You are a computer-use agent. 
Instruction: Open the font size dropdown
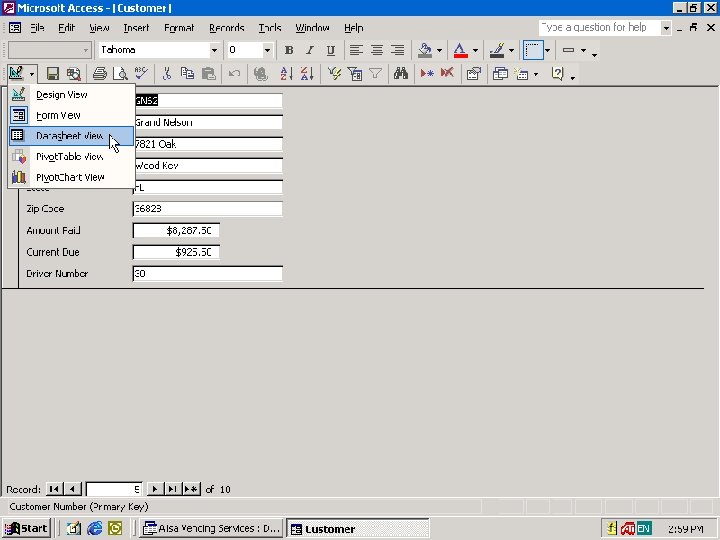point(267,50)
